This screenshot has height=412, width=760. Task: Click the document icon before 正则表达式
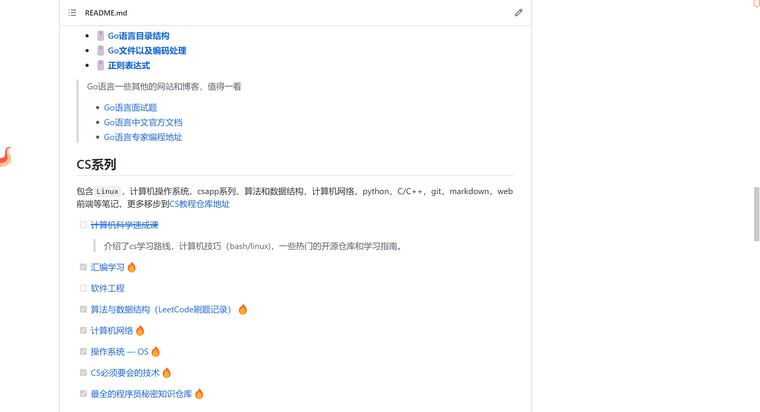pyautogui.click(x=100, y=66)
